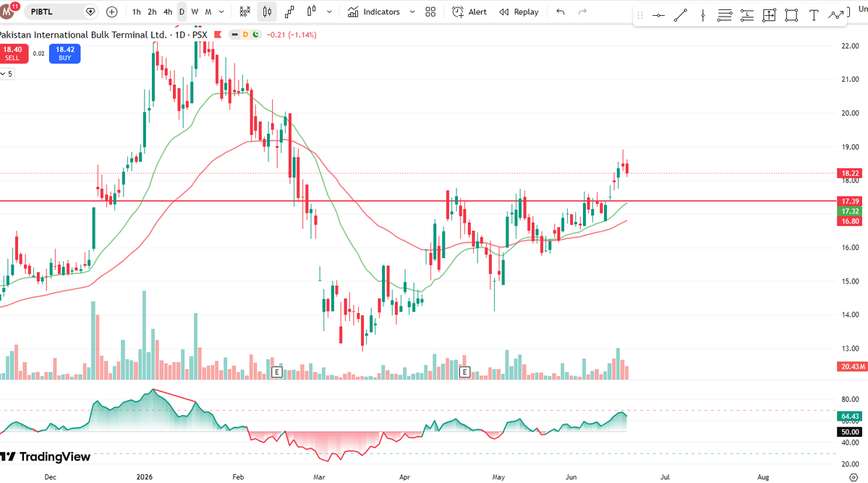Select the trend line drawing tool
868x483 pixels.
[x=680, y=16]
